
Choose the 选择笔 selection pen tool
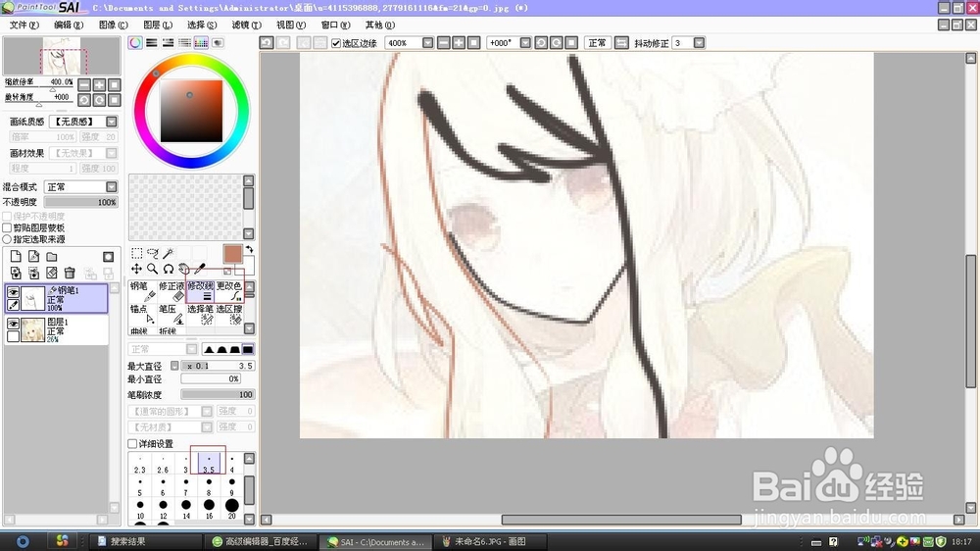[200, 315]
